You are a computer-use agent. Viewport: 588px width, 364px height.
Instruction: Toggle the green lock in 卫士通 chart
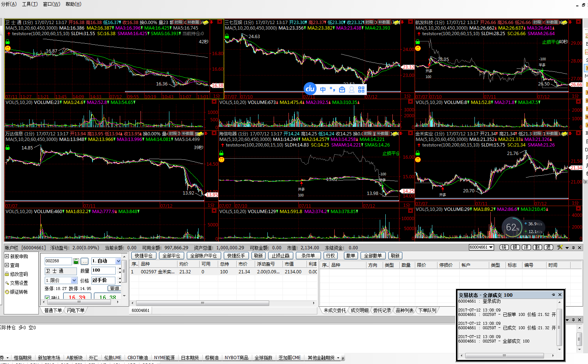tap(7, 42)
